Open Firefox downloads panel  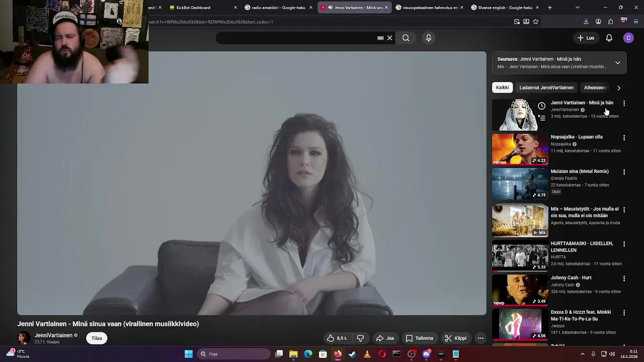(586, 22)
